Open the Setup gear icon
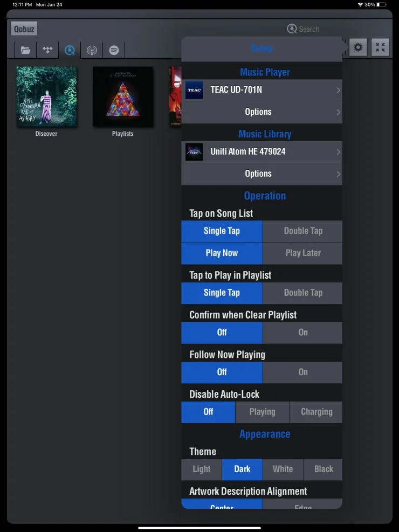The height and width of the screenshot is (532, 399). [358, 47]
